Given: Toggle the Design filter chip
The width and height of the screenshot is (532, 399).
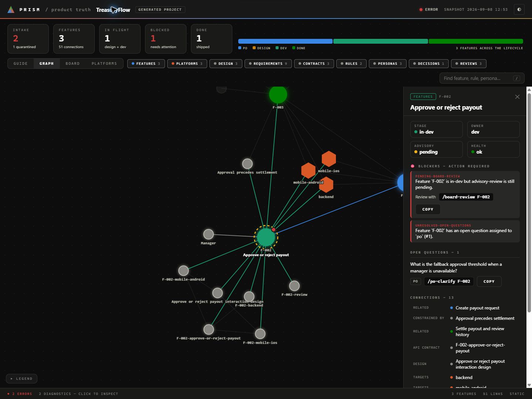Looking at the screenshot, I should (x=226, y=64).
